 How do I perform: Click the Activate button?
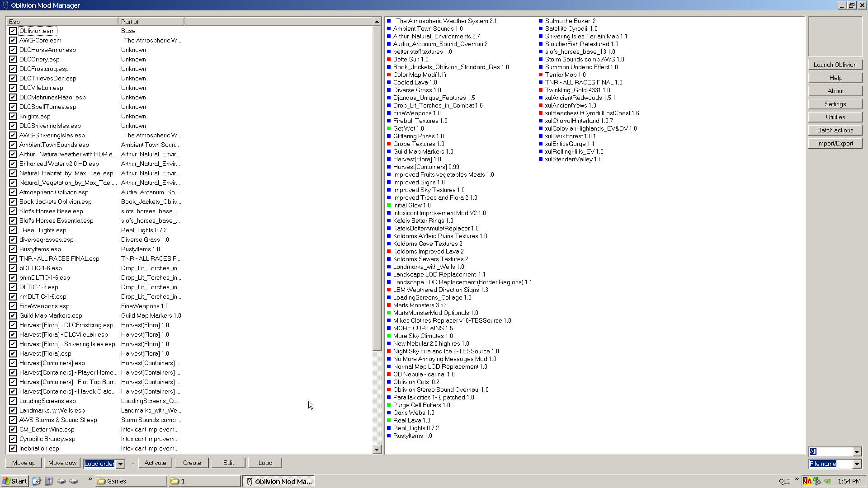pyautogui.click(x=155, y=463)
